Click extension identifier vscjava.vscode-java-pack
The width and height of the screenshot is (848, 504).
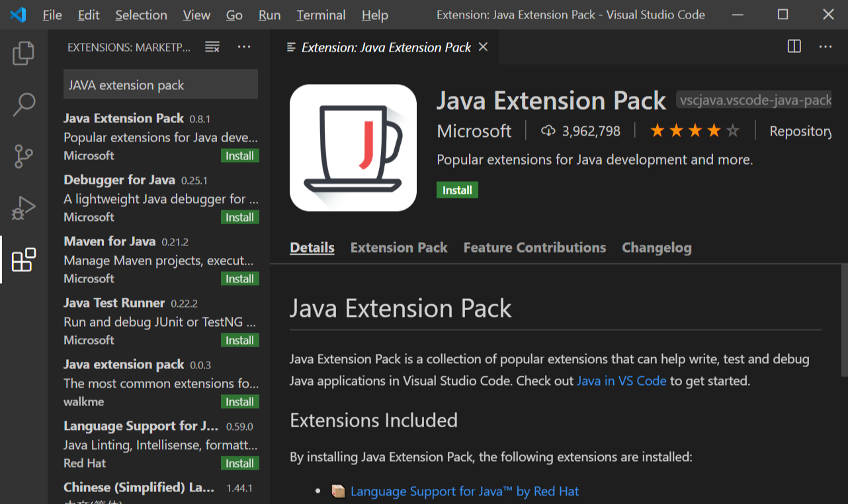click(x=754, y=101)
